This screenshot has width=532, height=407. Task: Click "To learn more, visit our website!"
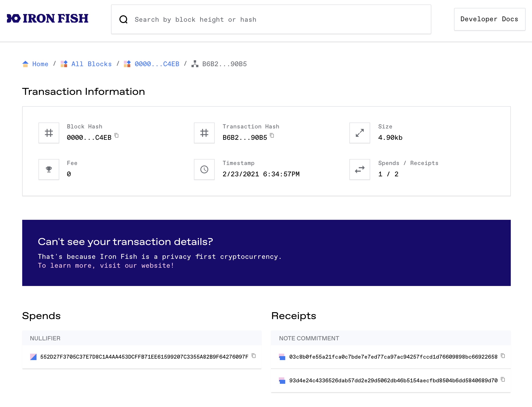(x=106, y=266)
